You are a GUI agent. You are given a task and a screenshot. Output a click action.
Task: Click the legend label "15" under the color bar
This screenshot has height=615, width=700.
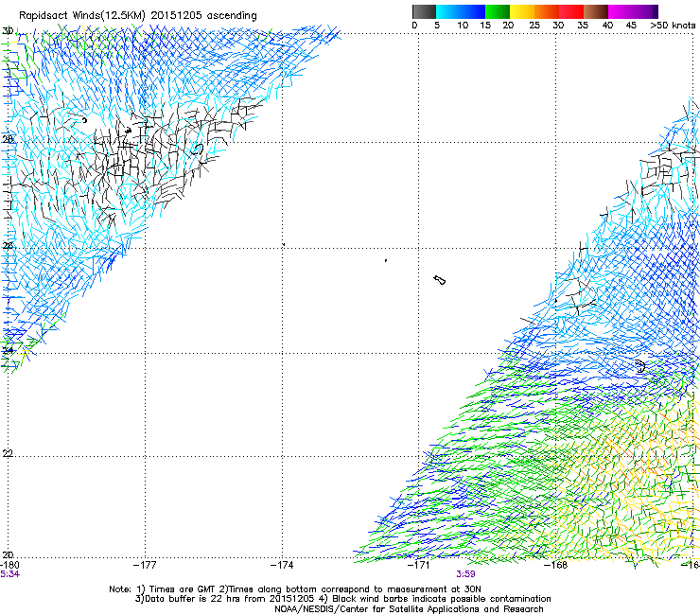point(485,26)
